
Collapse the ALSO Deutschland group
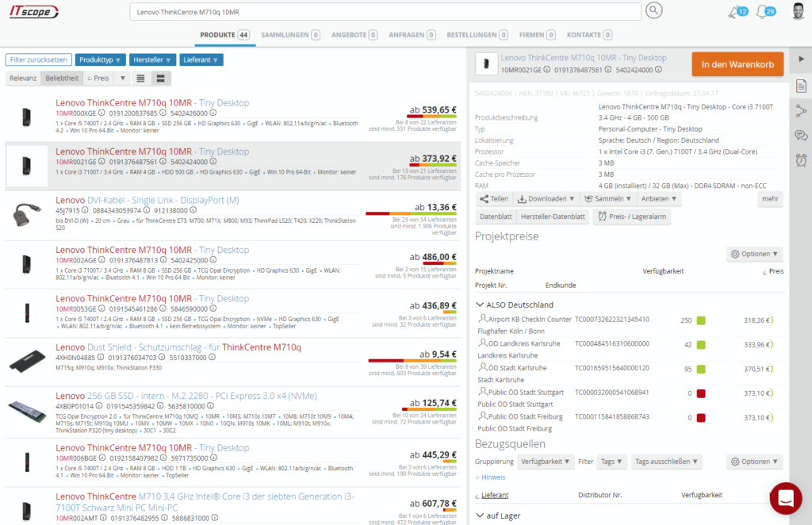pos(480,305)
